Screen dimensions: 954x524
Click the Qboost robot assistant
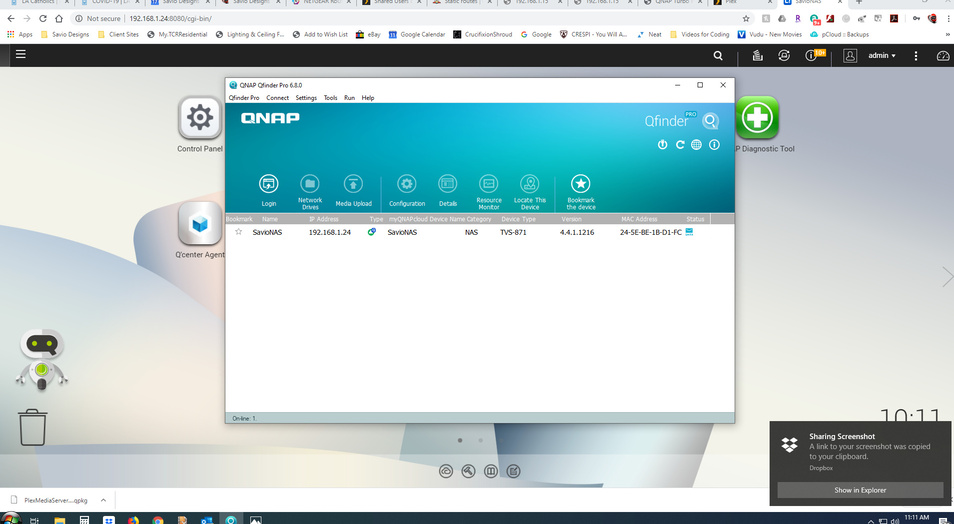point(41,359)
